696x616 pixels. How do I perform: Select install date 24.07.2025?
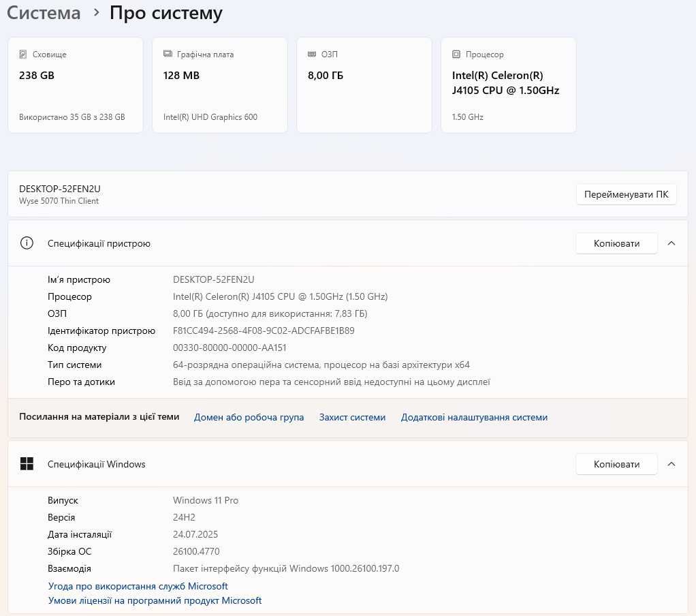tap(195, 534)
